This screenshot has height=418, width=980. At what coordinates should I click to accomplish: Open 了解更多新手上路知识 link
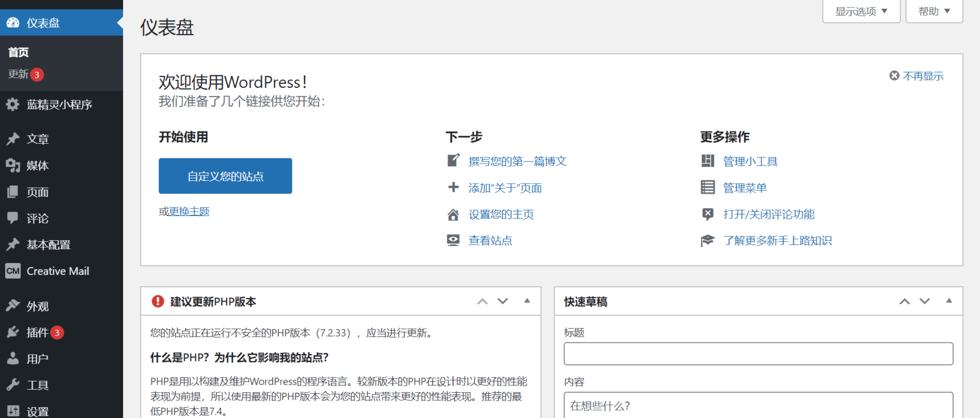(777, 240)
